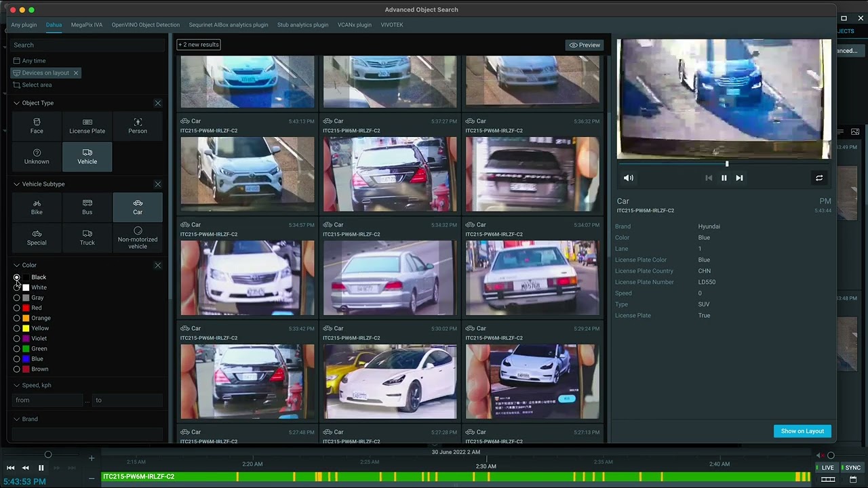Switch to the MegaPix IVA tab
Viewport: 868px width, 488px height.
coord(87,25)
